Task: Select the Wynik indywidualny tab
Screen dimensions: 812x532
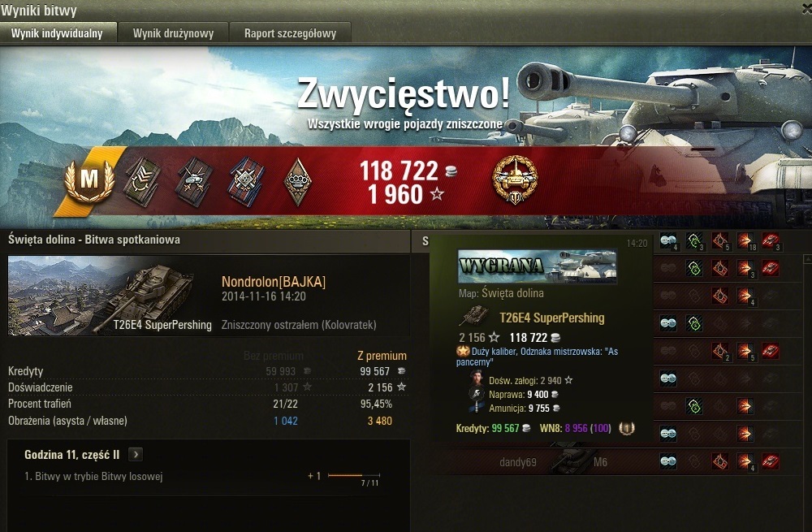Action: [x=57, y=33]
